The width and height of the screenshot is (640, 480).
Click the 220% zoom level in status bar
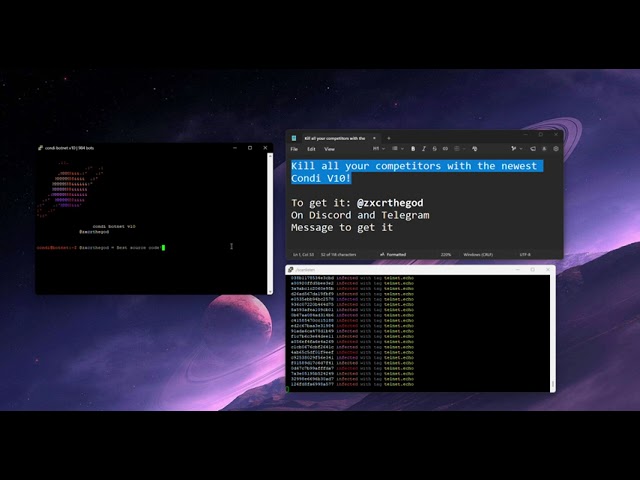tap(446, 255)
